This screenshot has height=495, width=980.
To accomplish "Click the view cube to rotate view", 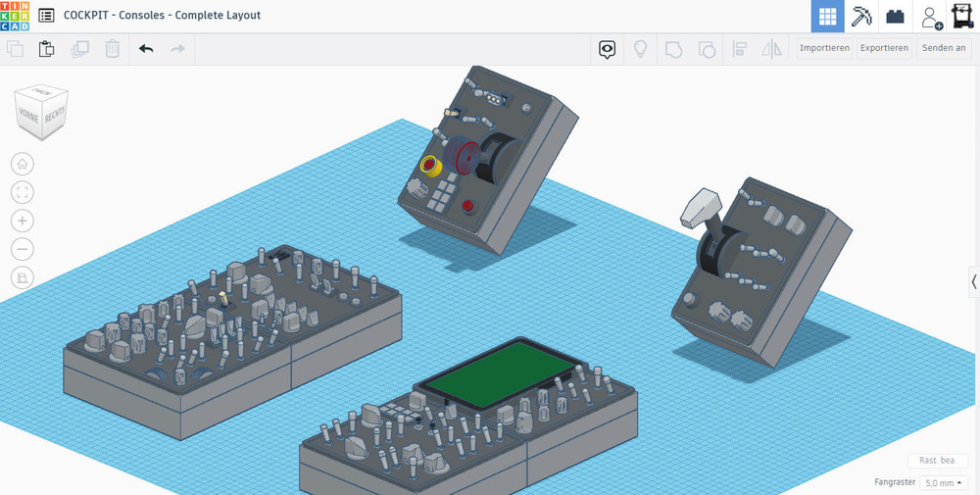I will coord(41,111).
